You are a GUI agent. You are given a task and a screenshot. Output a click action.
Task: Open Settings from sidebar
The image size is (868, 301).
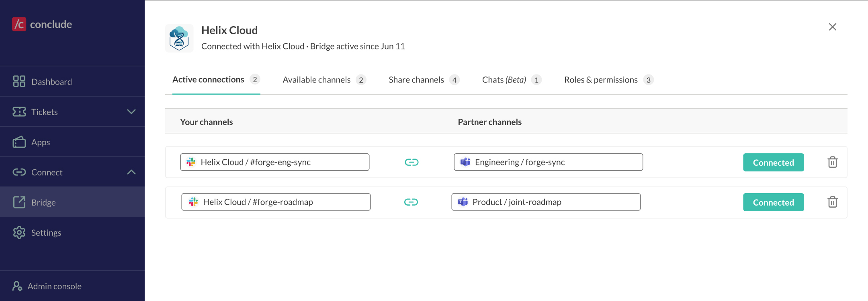[x=72, y=232]
